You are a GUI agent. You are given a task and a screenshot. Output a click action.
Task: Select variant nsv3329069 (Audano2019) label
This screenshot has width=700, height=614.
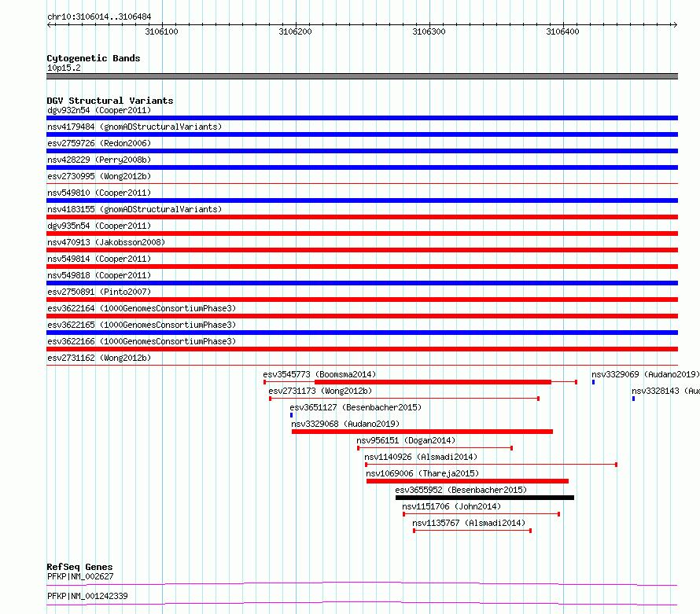click(646, 374)
